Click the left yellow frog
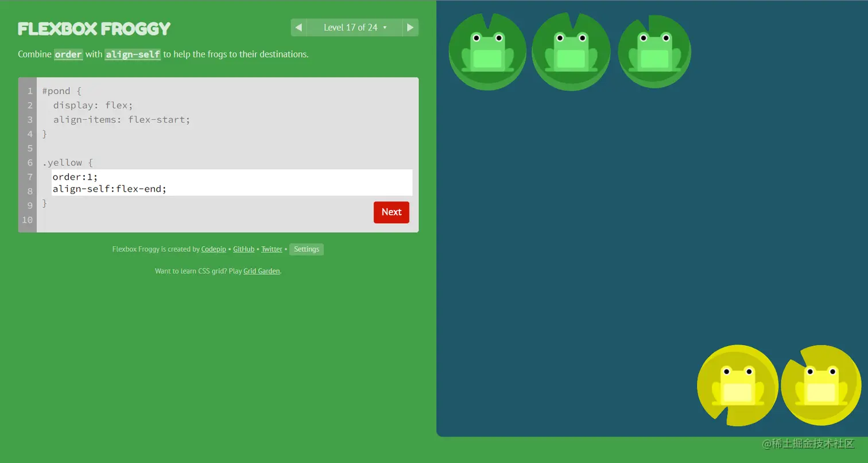This screenshot has height=463, width=868. pyautogui.click(x=738, y=386)
